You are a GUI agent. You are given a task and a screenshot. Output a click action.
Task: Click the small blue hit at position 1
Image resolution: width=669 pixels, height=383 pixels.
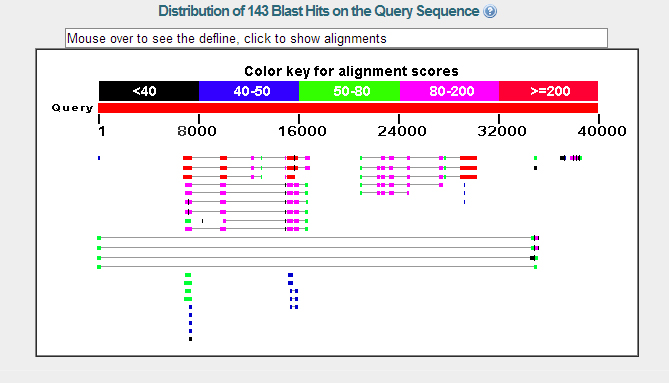[99, 158]
